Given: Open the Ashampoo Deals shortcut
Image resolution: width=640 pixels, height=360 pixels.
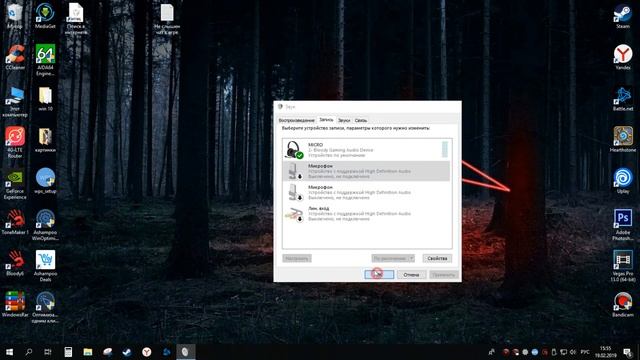Looking at the screenshot, I should coord(45,266).
